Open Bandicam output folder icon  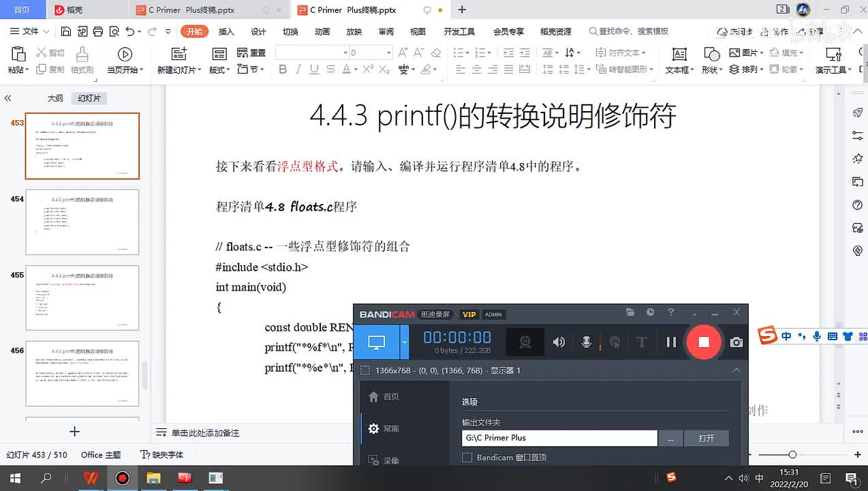(630, 312)
